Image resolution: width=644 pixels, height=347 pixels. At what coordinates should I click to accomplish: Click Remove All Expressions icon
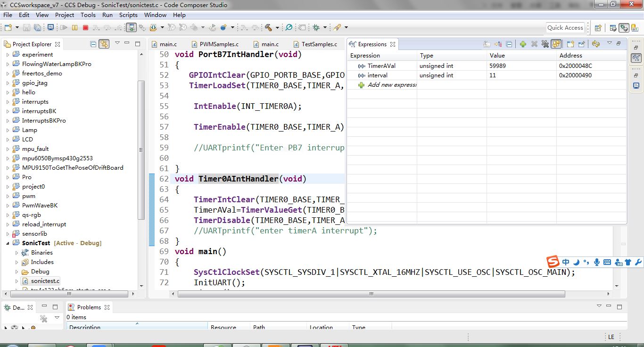pos(545,44)
